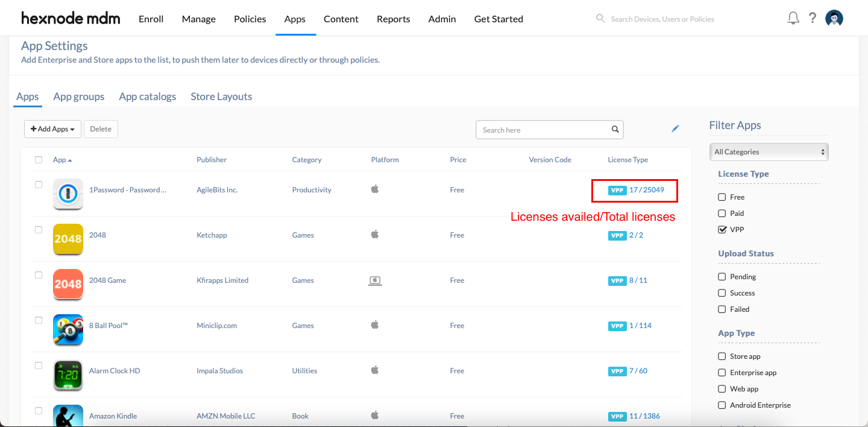Image resolution: width=868 pixels, height=427 pixels.
Task: Open the Amazon Kindle app link
Action: point(113,416)
